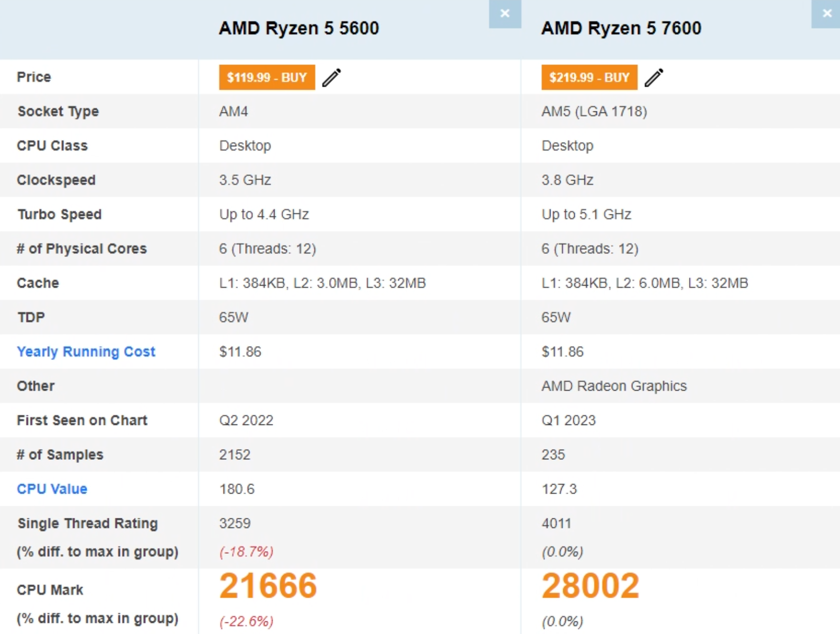Click the Up to 5.1 GHz turbo value

tap(586, 214)
